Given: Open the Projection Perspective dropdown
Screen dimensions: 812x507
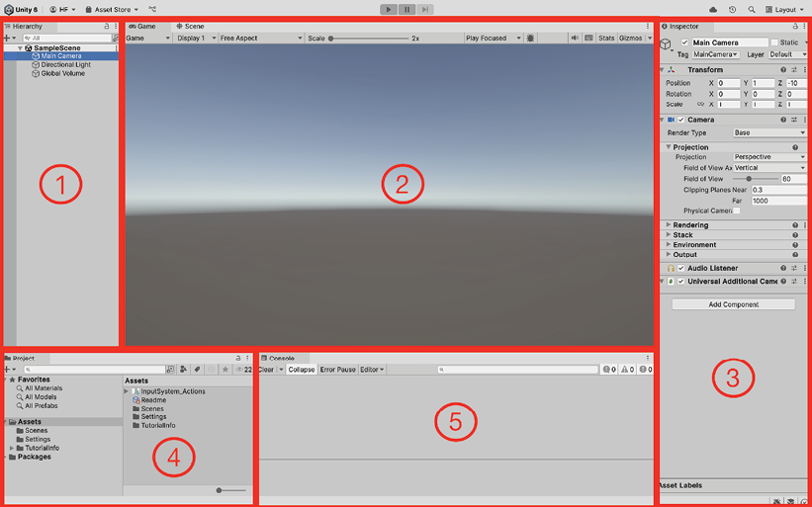Looking at the screenshot, I should coord(769,157).
